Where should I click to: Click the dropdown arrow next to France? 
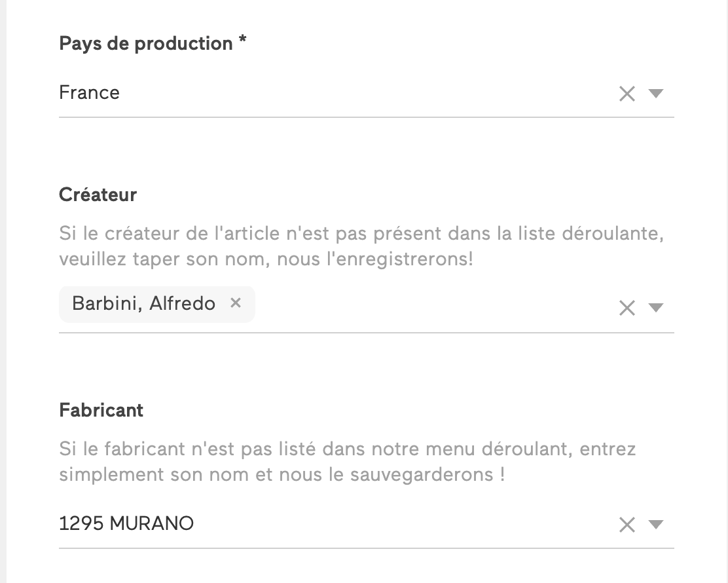[x=655, y=94]
